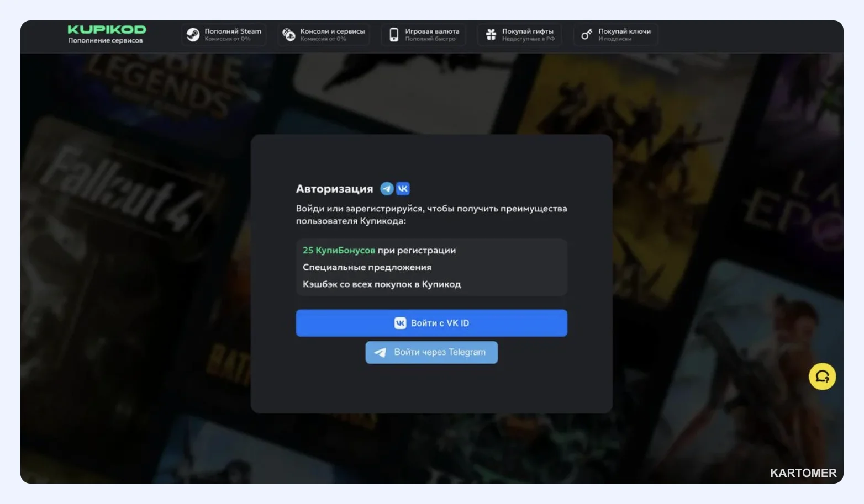Open the Покупай ключи menu item

click(616, 35)
